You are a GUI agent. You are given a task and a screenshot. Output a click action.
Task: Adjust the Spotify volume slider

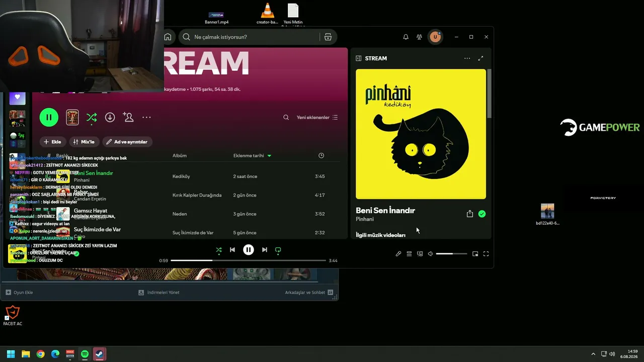click(451, 254)
